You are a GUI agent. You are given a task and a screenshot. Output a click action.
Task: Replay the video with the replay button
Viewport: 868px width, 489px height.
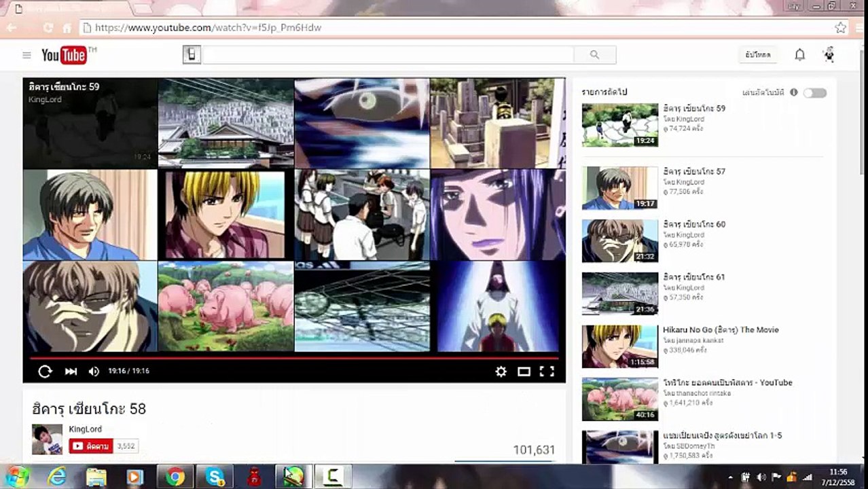point(45,372)
